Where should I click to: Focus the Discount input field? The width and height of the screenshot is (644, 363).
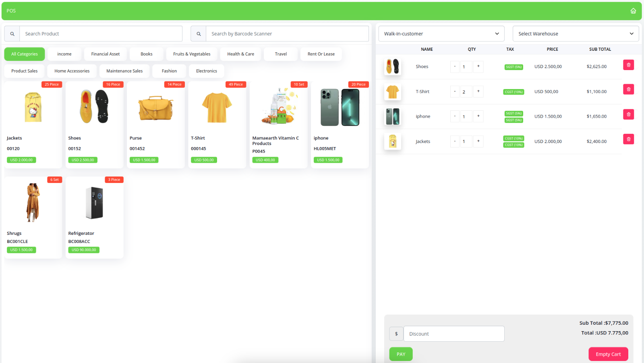click(453, 334)
